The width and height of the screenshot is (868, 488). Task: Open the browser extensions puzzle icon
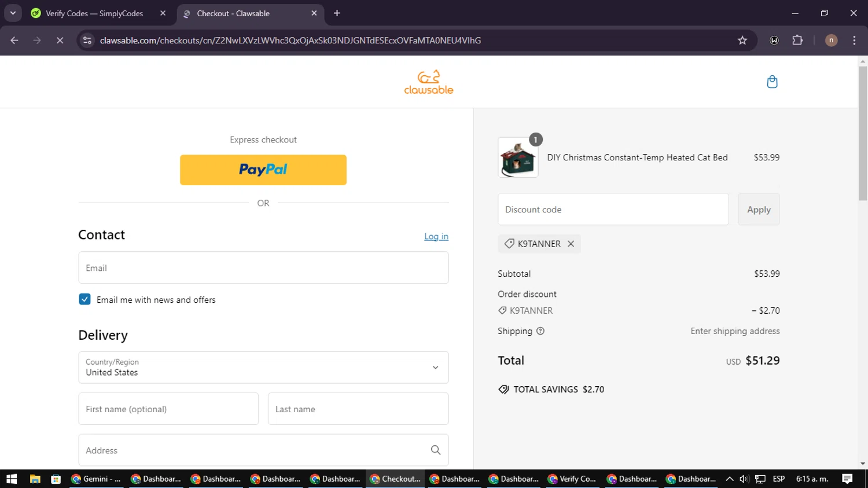(797, 41)
